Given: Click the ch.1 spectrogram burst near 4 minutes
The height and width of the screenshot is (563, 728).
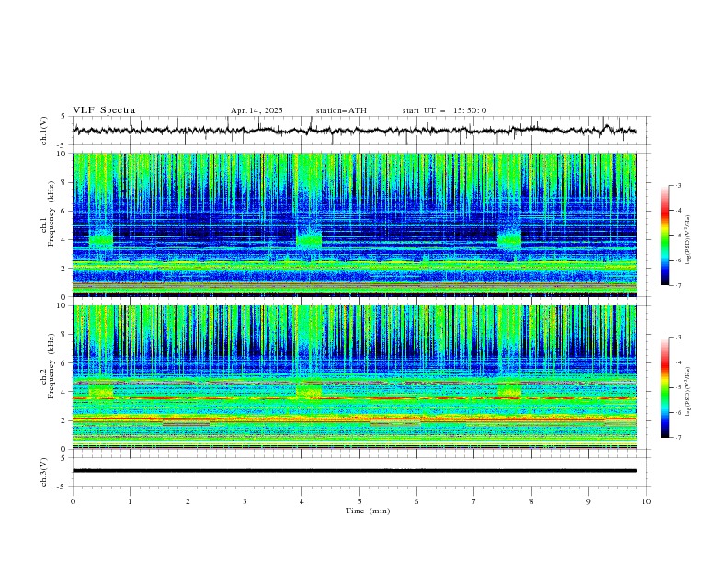Looking at the screenshot, I should pyautogui.click(x=309, y=239).
